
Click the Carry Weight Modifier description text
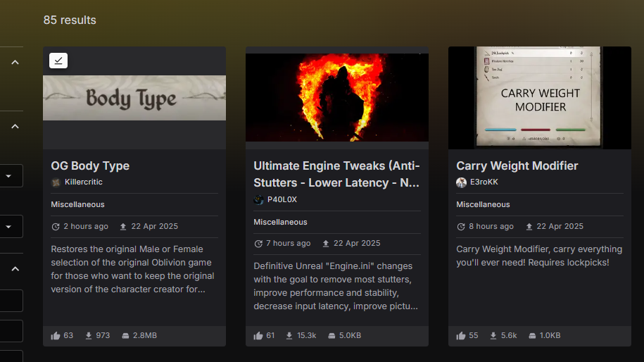pos(539,256)
